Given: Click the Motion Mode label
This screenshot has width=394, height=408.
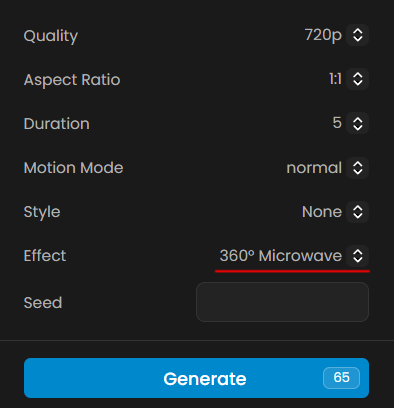Looking at the screenshot, I should pyautogui.click(x=74, y=168).
